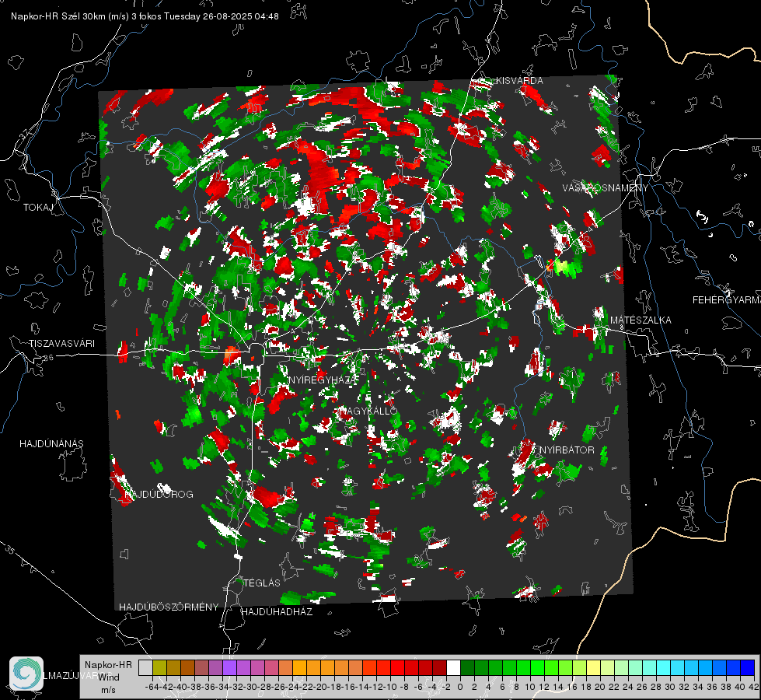The image size is (761, 700).
Task: Click the yellow swatch between 18 and 20
Action: [593, 668]
